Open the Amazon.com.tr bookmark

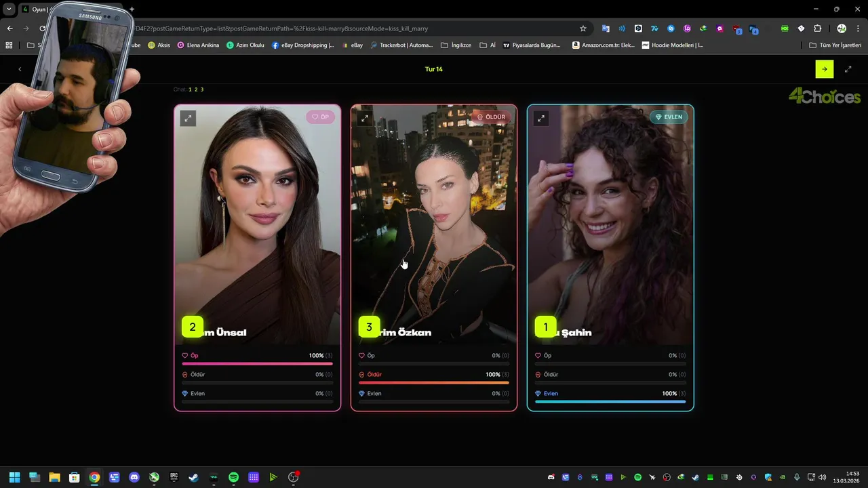[604, 45]
